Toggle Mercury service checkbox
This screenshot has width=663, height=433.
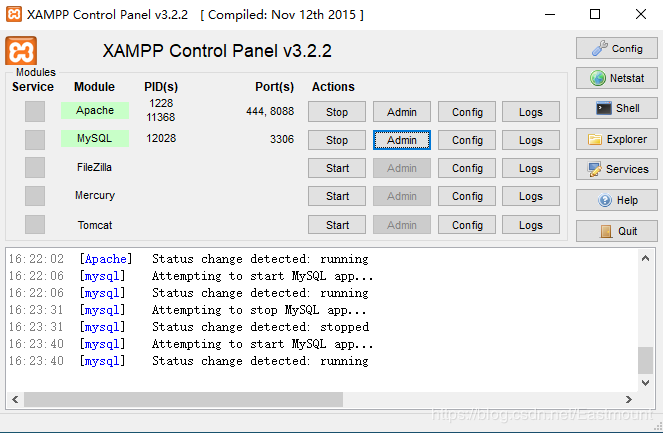tap(35, 196)
